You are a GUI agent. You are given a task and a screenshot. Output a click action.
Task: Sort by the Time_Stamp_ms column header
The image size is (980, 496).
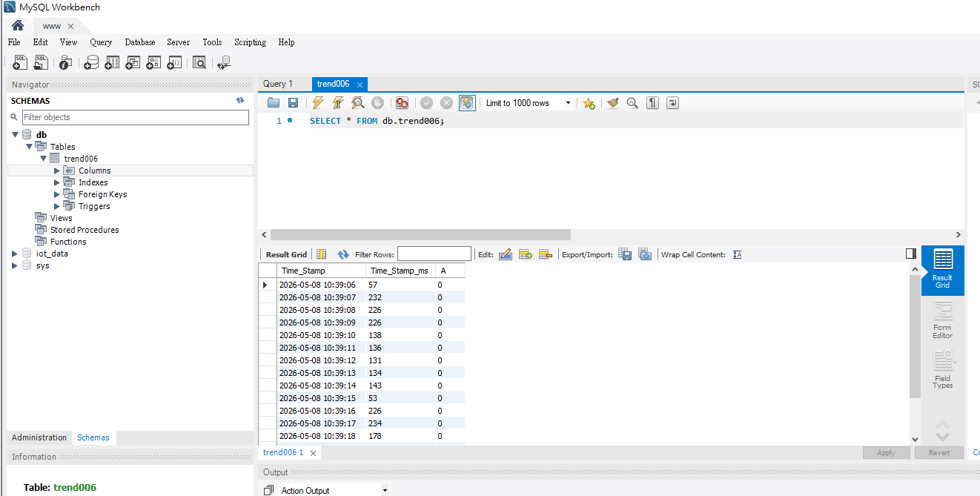(x=399, y=271)
